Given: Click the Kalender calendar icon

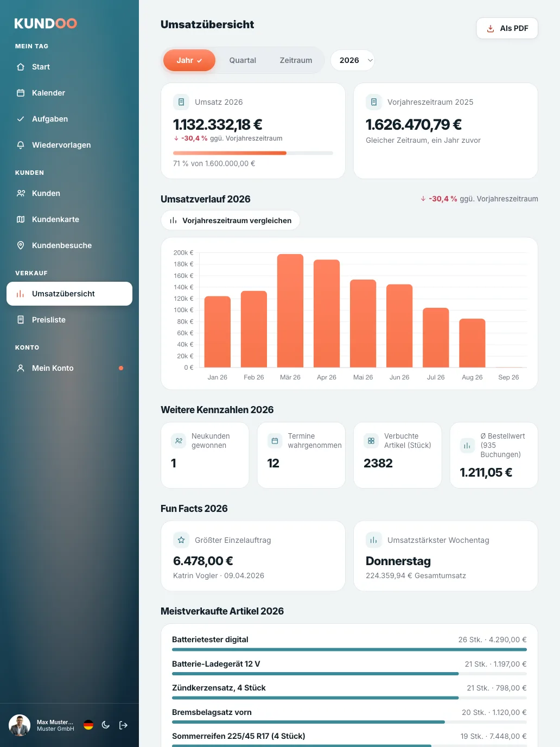Looking at the screenshot, I should click(21, 93).
